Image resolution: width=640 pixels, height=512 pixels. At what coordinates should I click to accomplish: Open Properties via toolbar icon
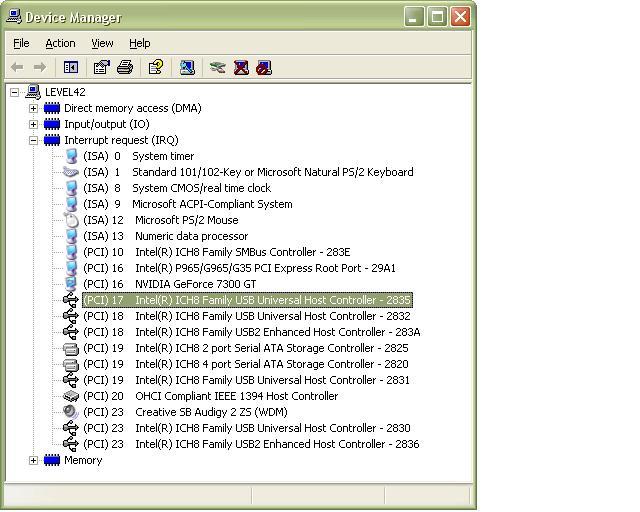102,67
